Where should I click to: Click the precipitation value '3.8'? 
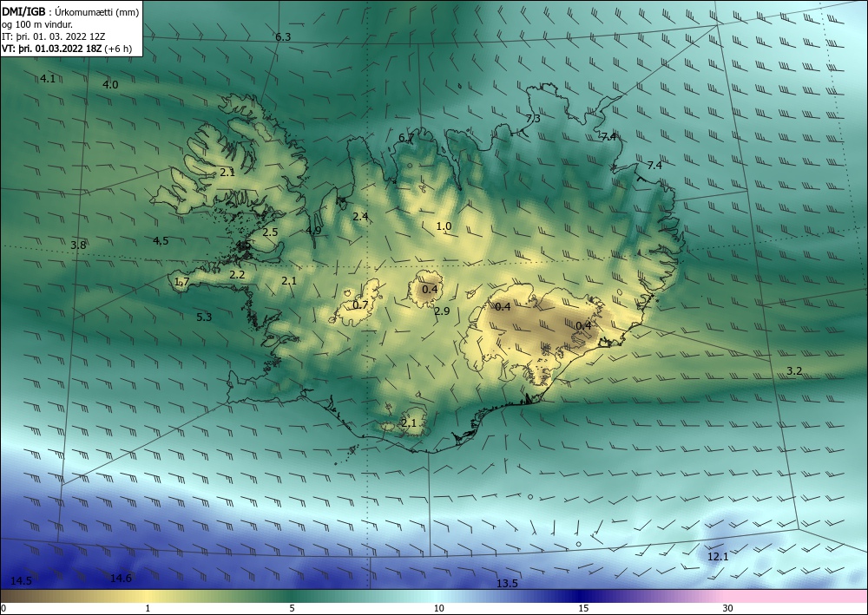click(79, 245)
